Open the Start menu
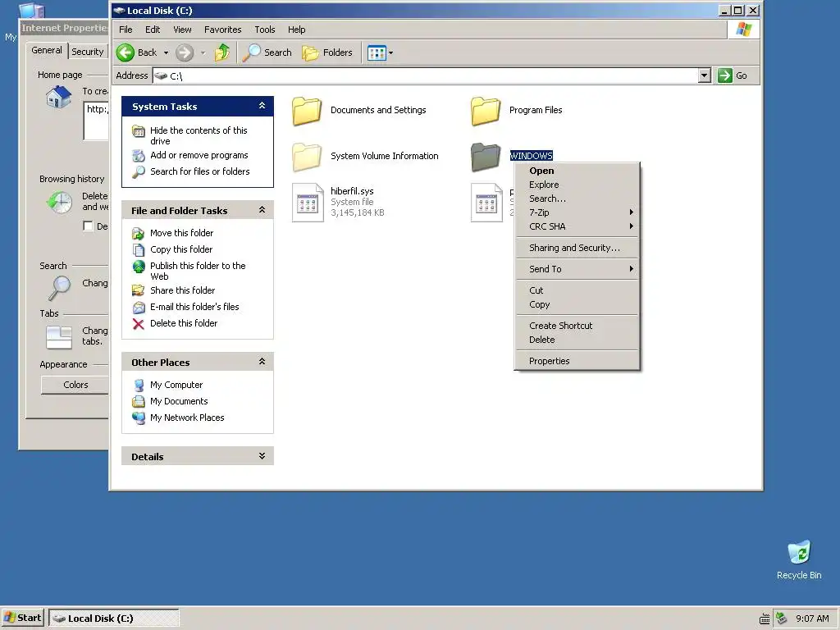 22,618
